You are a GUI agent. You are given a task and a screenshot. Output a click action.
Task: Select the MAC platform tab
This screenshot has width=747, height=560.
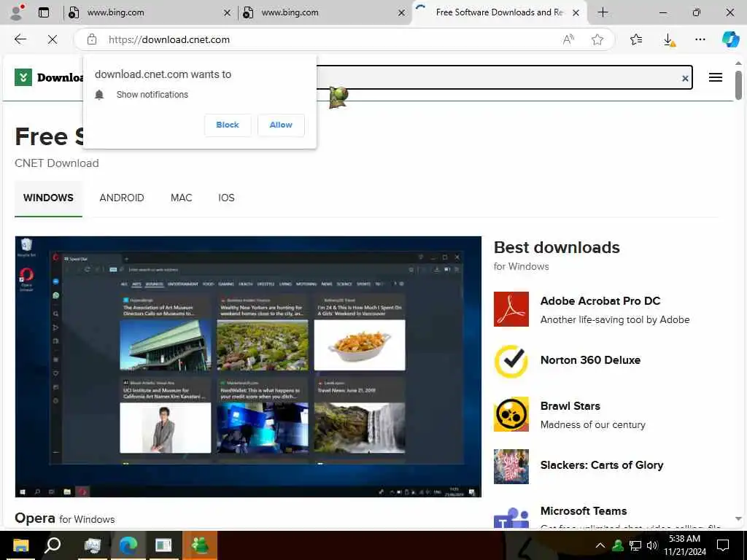tap(182, 198)
